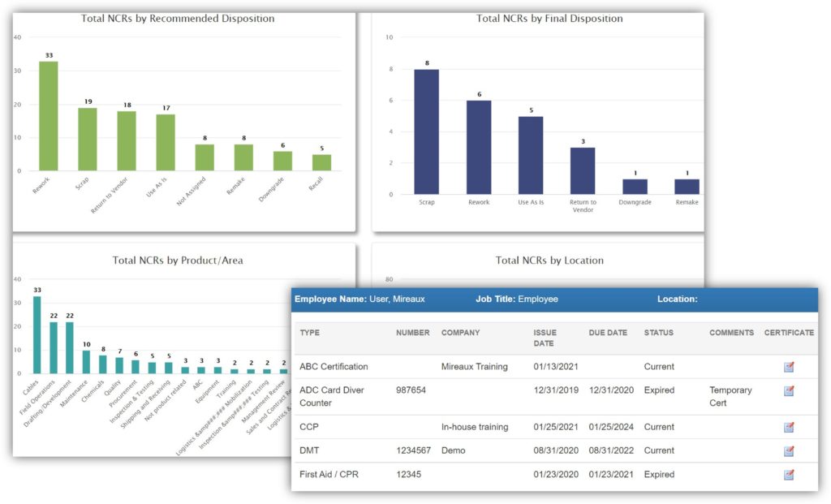Open certificate icon for DMT row
Image resolution: width=831 pixels, height=504 pixels.
[789, 450]
